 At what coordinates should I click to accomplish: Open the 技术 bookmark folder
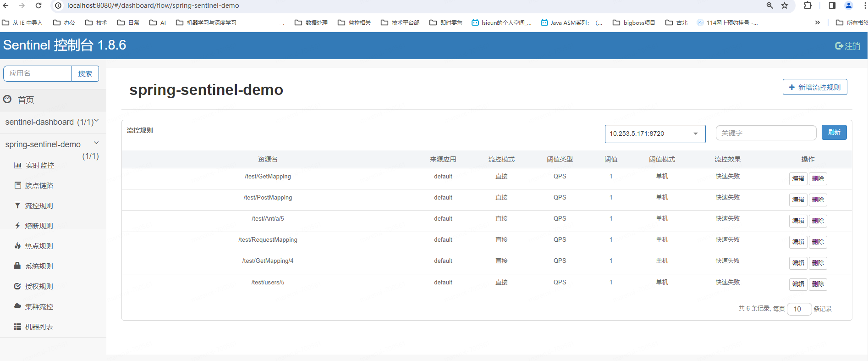click(96, 22)
